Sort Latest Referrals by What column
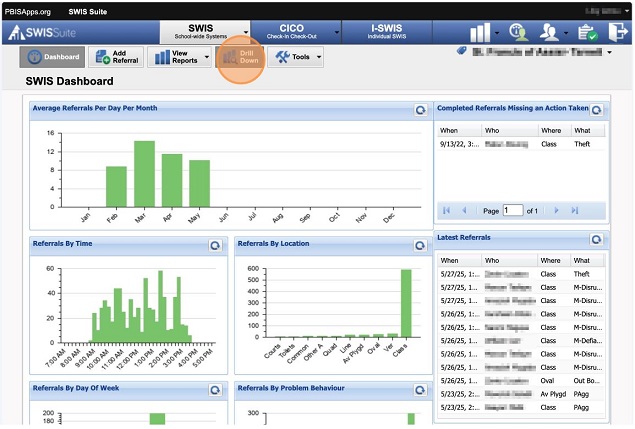 (587, 260)
